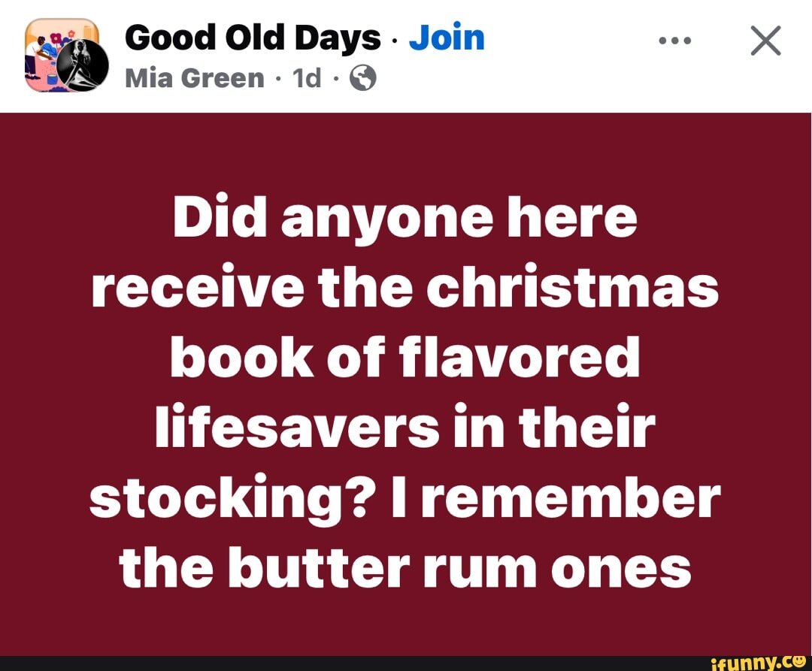
Task: Select the "Did anyone here" text line
Action: [405, 219]
